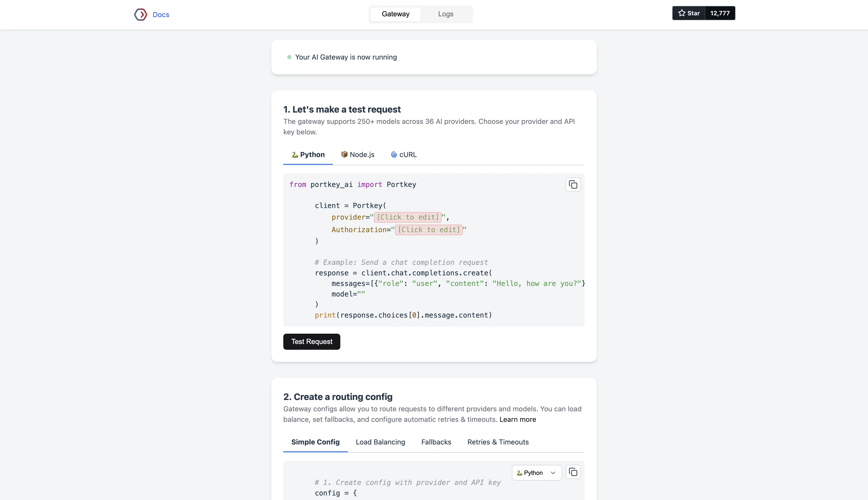Screen dimensions: 868x500
Task: Click the GitHub Star button
Action: tap(688, 13)
